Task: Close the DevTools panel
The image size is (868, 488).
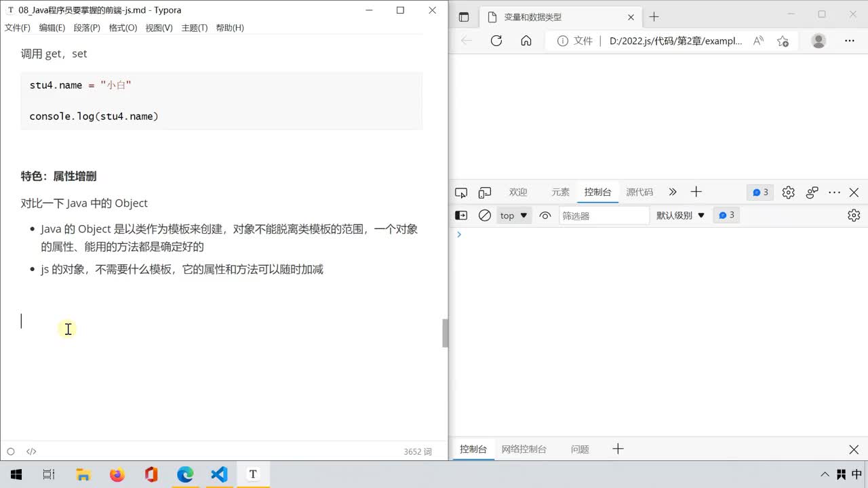Action: coord(854,192)
